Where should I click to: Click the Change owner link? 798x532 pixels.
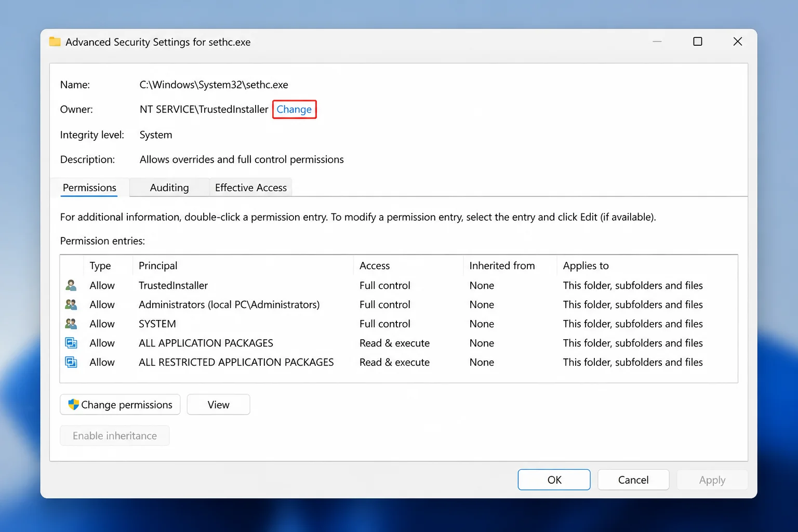point(294,109)
